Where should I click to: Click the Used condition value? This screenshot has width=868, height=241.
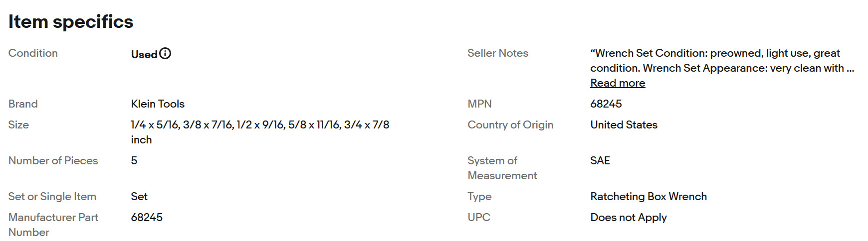coord(144,54)
